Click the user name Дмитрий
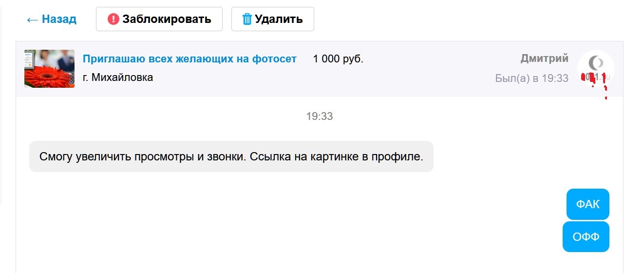 coord(544,58)
